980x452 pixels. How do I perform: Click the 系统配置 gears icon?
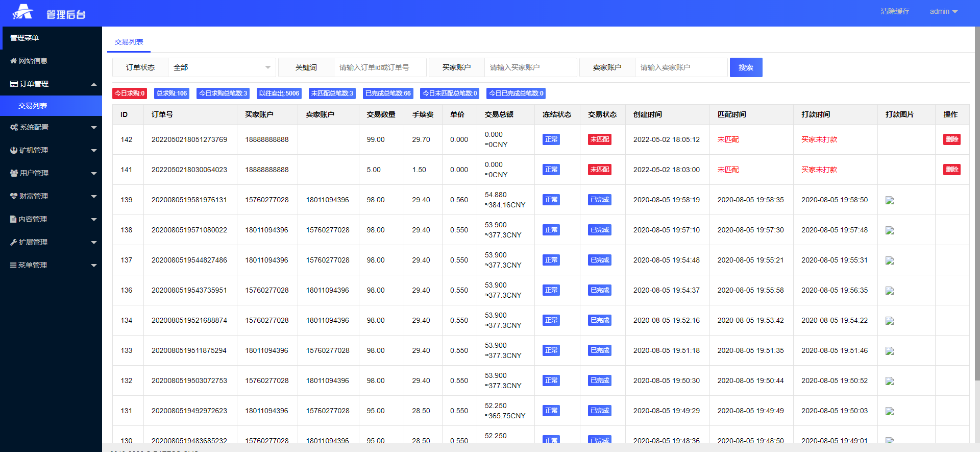(14, 127)
